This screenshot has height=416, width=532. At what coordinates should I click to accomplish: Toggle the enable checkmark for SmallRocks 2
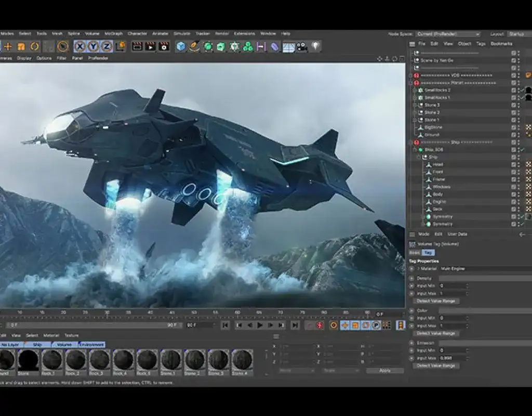(521, 90)
